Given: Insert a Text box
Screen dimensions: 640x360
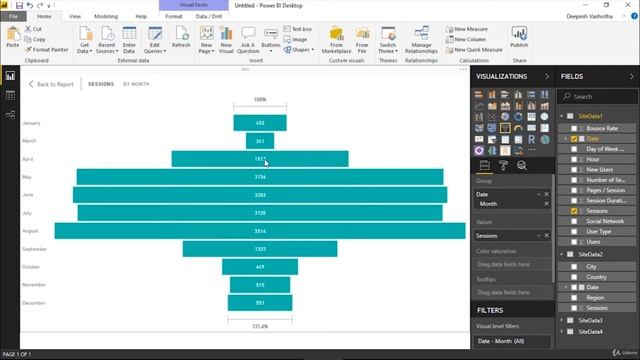Looking at the screenshot, I should click(x=298, y=29).
